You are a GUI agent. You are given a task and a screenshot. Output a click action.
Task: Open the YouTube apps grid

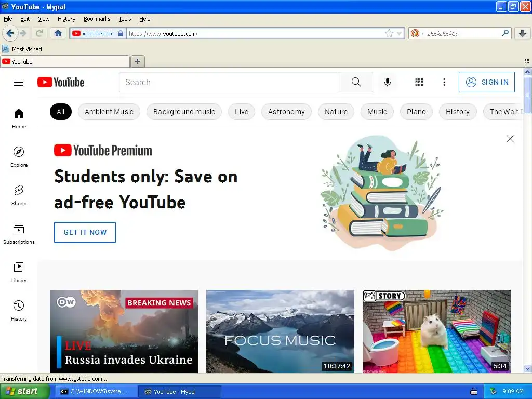point(419,82)
